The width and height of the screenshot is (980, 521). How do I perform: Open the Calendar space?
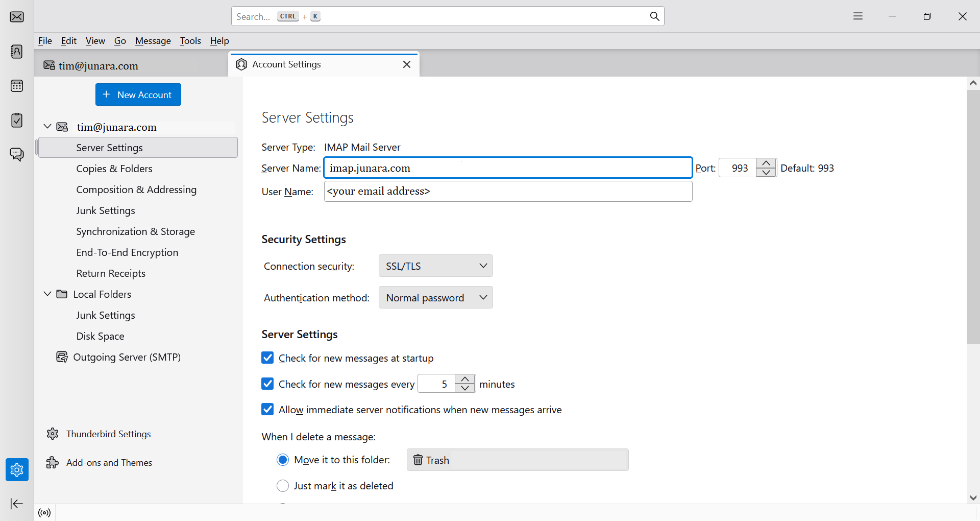(x=17, y=86)
